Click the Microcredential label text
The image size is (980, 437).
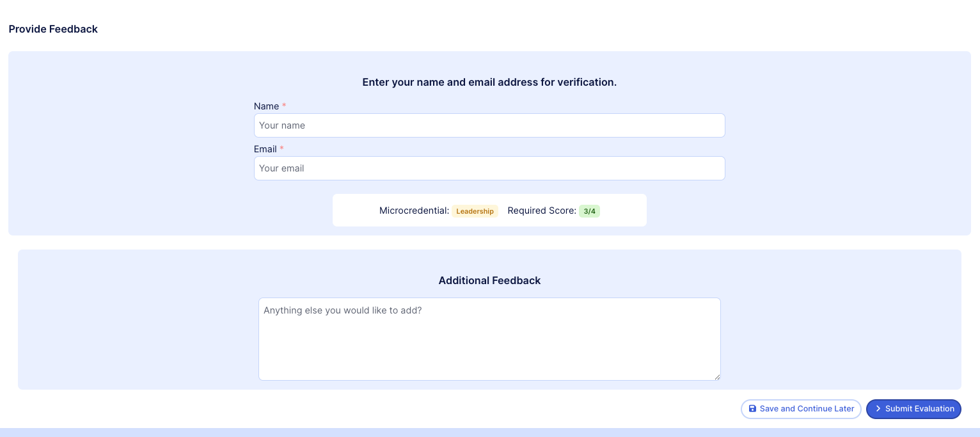(x=414, y=211)
